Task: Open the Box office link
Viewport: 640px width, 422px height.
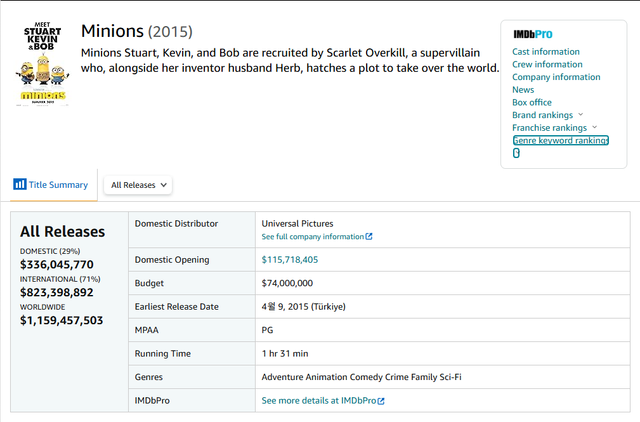Action: (531, 102)
